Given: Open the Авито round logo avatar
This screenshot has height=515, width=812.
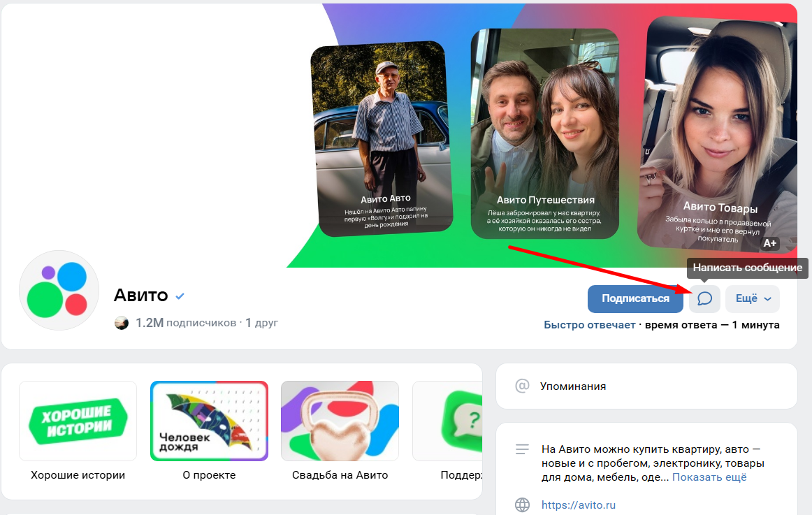Looking at the screenshot, I should click(x=59, y=290).
